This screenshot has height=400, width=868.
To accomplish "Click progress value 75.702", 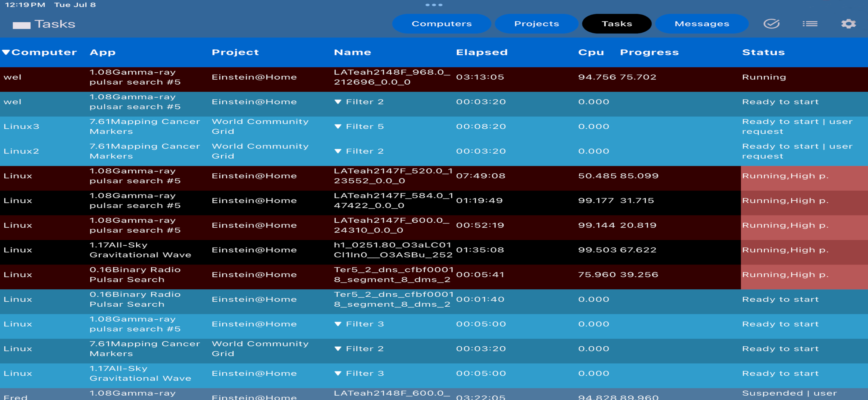I will pyautogui.click(x=638, y=77).
